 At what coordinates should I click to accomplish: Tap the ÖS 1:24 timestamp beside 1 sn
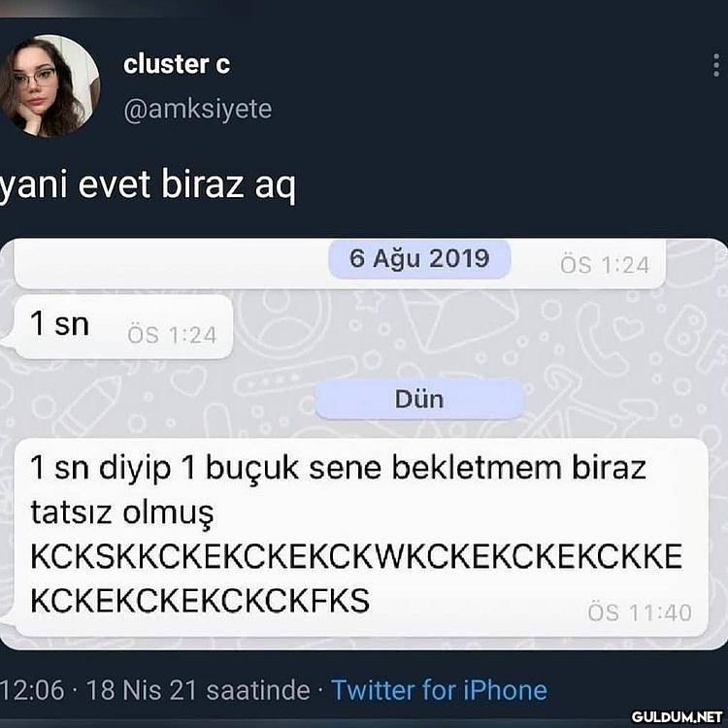pyautogui.click(x=172, y=335)
